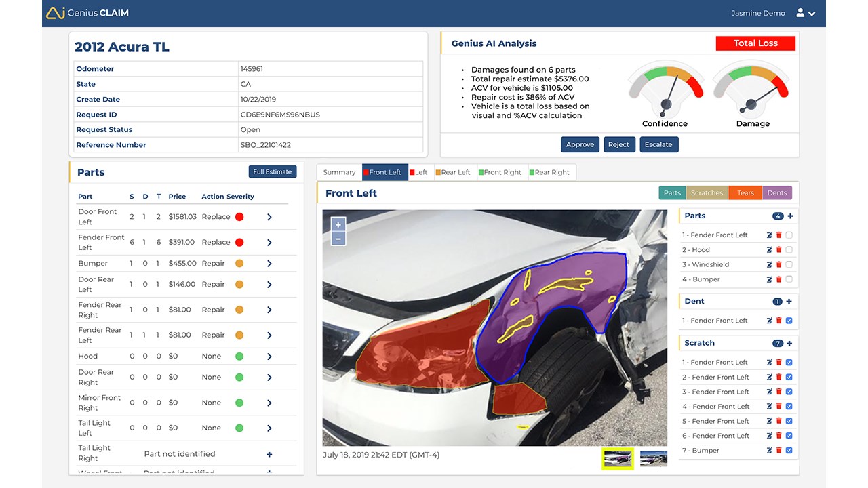The width and height of the screenshot is (868, 488).
Task: Check the 2 - Hood checkbox
Action: [x=789, y=250]
